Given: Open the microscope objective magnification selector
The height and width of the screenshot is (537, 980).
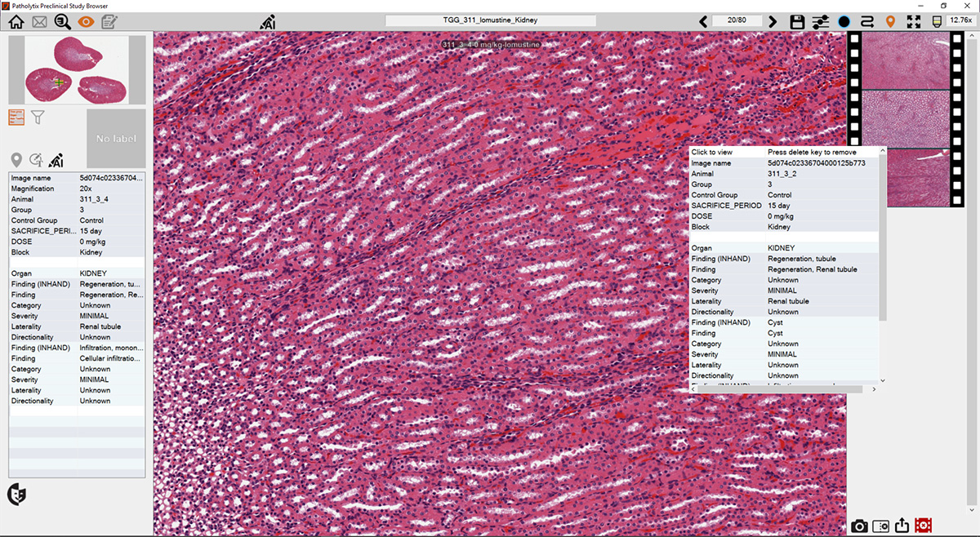Looking at the screenshot, I should [937, 22].
